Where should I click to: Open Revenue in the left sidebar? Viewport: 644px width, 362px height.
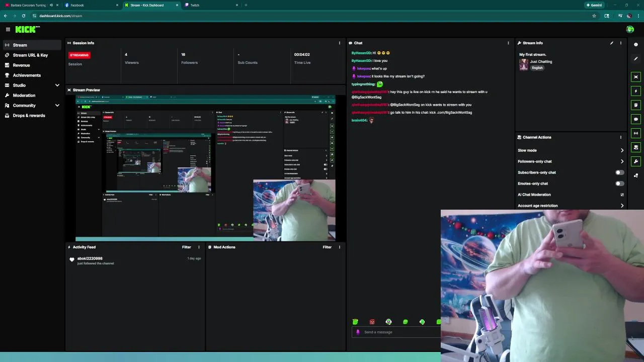pyautogui.click(x=31, y=65)
